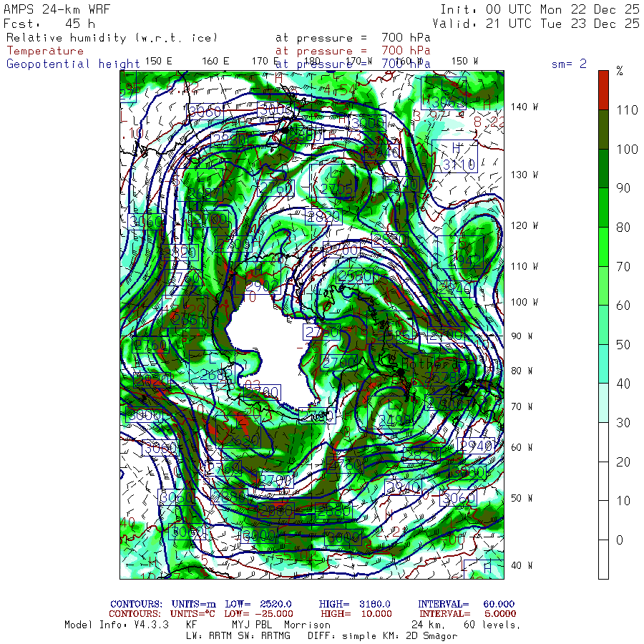The image size is (644, 644).
Task: Click the "Model Info: V4.3.3" text
Action: (117, 625)
